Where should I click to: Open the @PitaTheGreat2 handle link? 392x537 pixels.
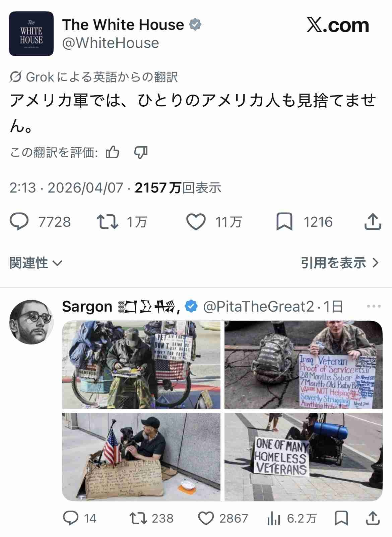click(258, 307)
